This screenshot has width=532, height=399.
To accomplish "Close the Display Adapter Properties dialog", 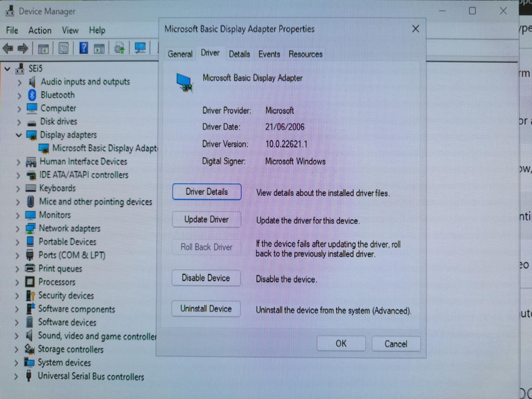I will [x=416, y=29].
